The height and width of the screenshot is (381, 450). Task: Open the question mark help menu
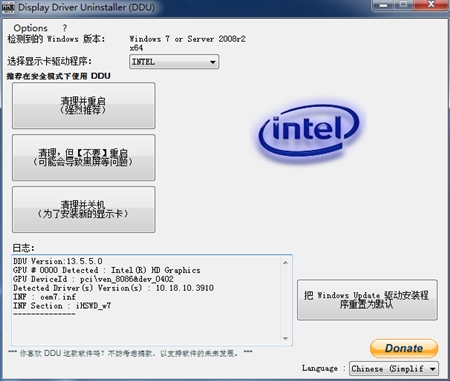[64, 28]
